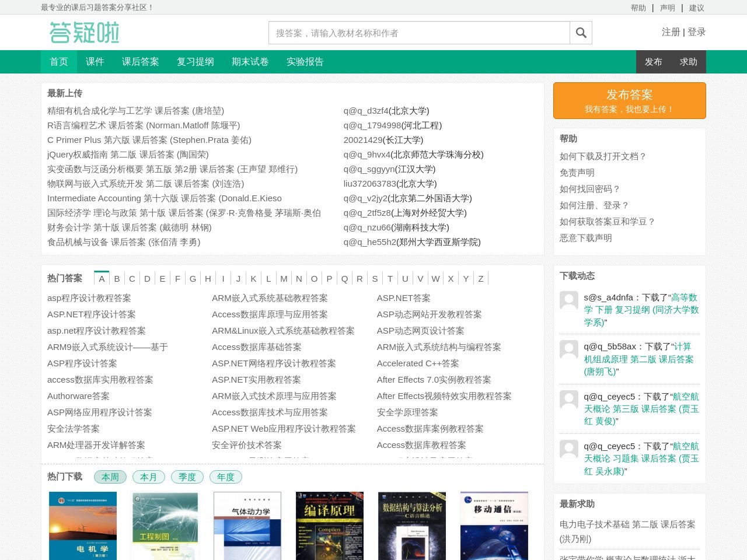The image size is (747, 560).
Task: Click avatar next to s@s_a4dnfa download entry
Action: tap(569, 300)
